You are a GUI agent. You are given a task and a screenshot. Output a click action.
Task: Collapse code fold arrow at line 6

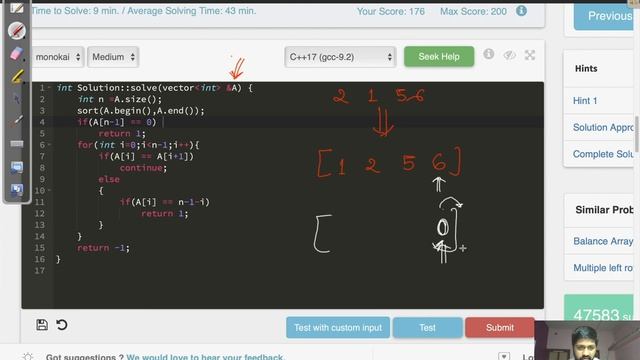point(49,144)
